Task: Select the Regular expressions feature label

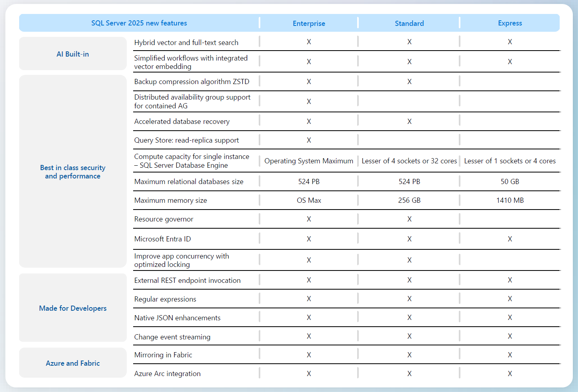Action: (x=165, y=299)
